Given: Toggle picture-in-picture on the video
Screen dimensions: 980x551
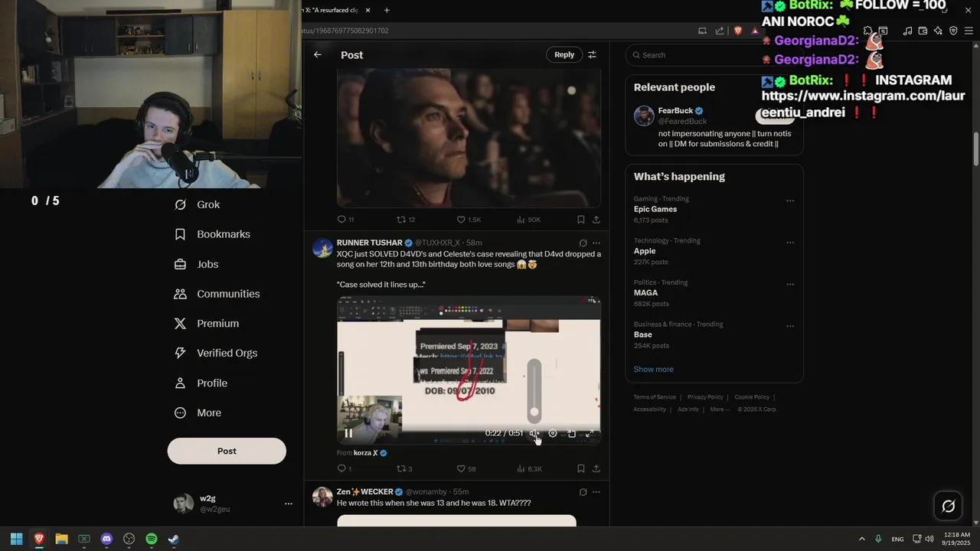Looking at the screenshot, I should [571, 433].
